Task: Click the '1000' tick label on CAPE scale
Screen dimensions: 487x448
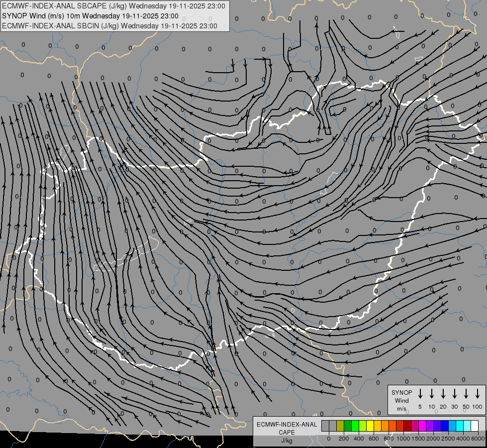Action: tap(403, 439)
